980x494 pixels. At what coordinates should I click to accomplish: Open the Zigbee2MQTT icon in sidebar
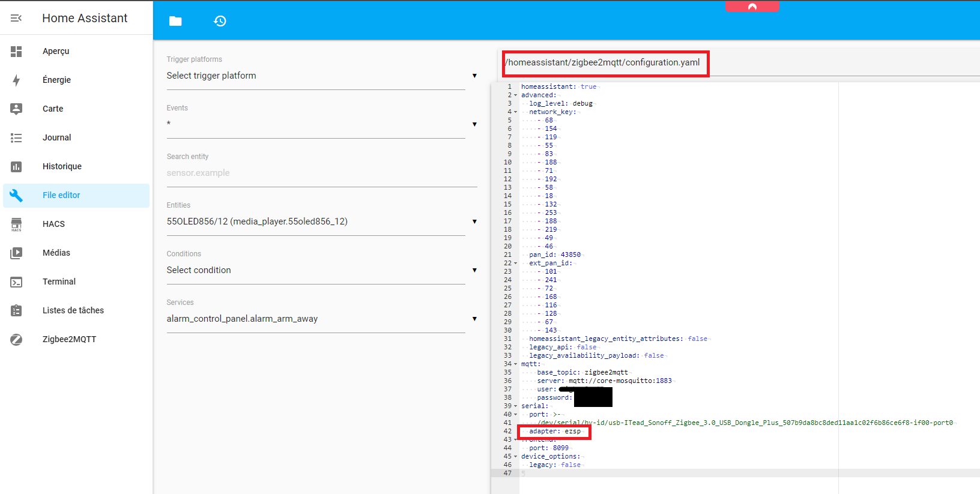click(x=16, y=340)
